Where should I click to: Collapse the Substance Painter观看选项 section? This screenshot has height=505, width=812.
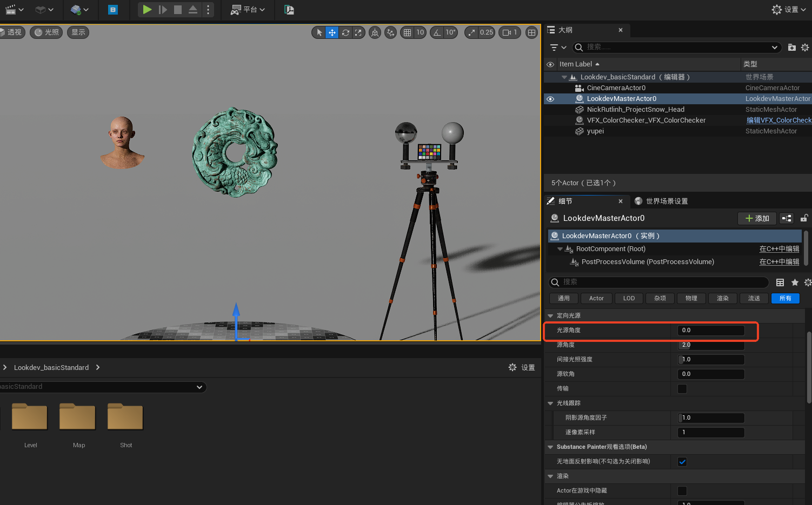click(x=550, y=447)
